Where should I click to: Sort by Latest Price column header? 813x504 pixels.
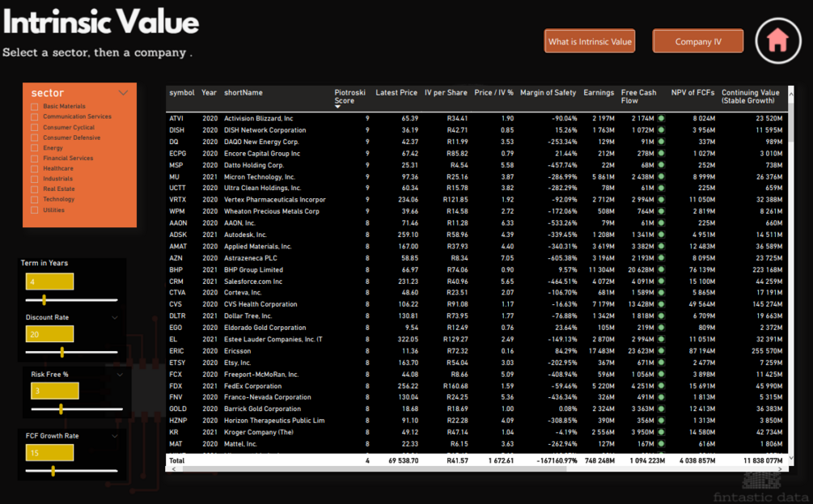tap(396, 93)
